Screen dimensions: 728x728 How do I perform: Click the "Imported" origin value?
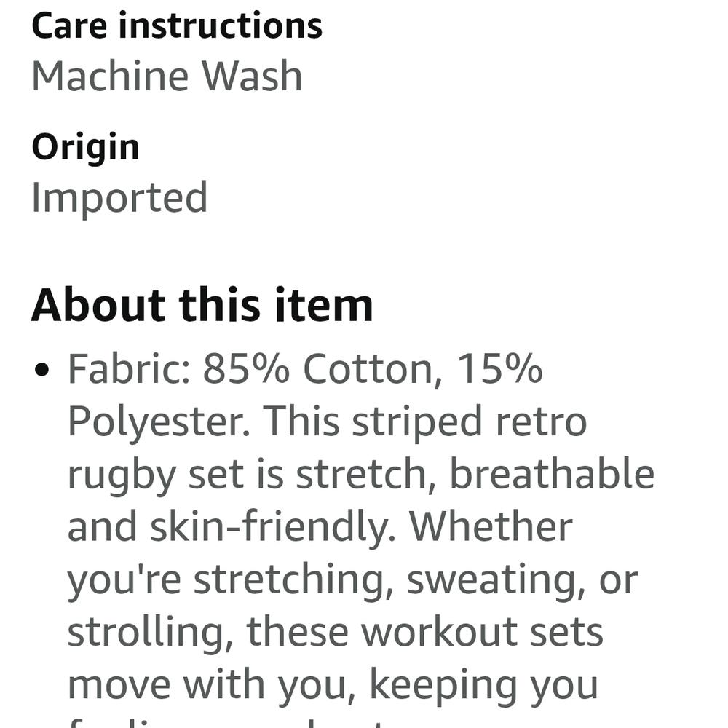coord(119,197)
